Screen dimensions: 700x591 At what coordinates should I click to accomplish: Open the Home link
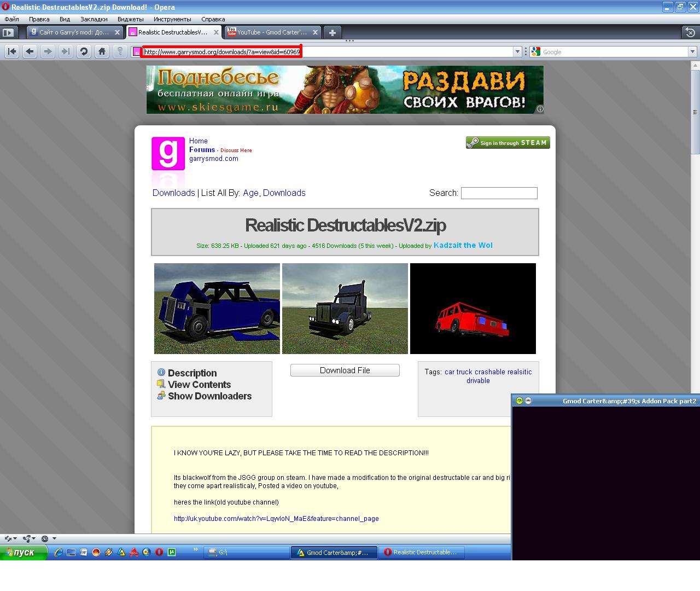point(199,141)
